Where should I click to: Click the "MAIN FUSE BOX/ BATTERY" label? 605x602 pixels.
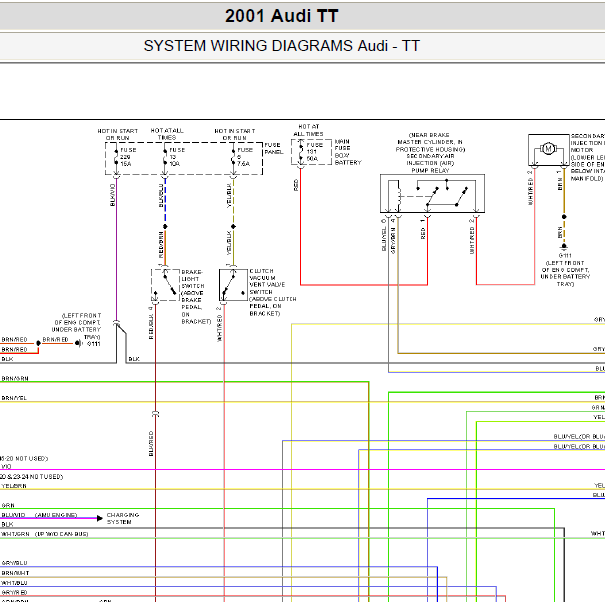tap(348, 152)
